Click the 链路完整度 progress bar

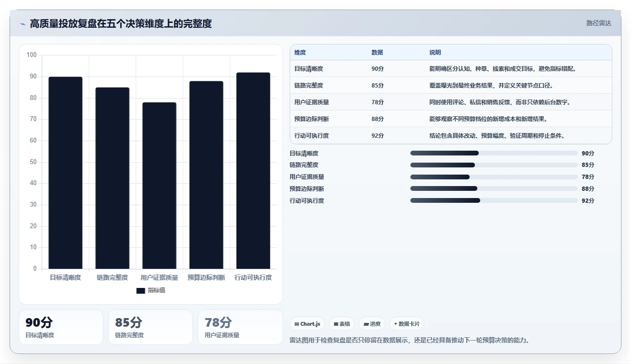(494, 165)
